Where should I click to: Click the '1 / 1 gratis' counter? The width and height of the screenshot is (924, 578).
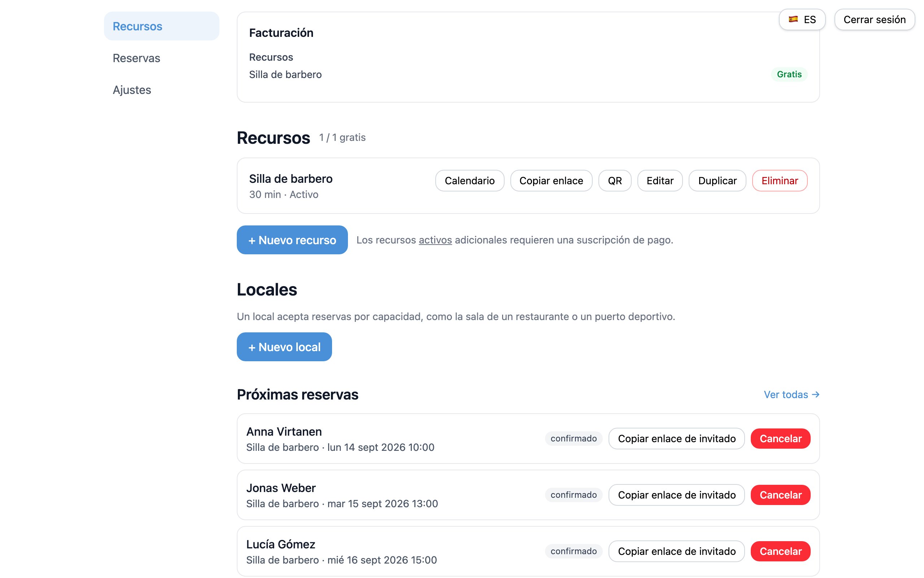click(x=342, y=137)
